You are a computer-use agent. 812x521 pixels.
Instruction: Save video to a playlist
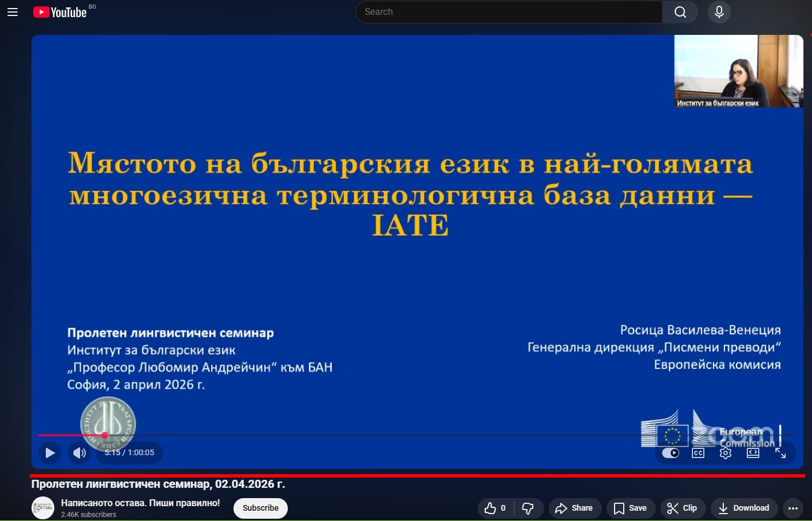(630, 508)
